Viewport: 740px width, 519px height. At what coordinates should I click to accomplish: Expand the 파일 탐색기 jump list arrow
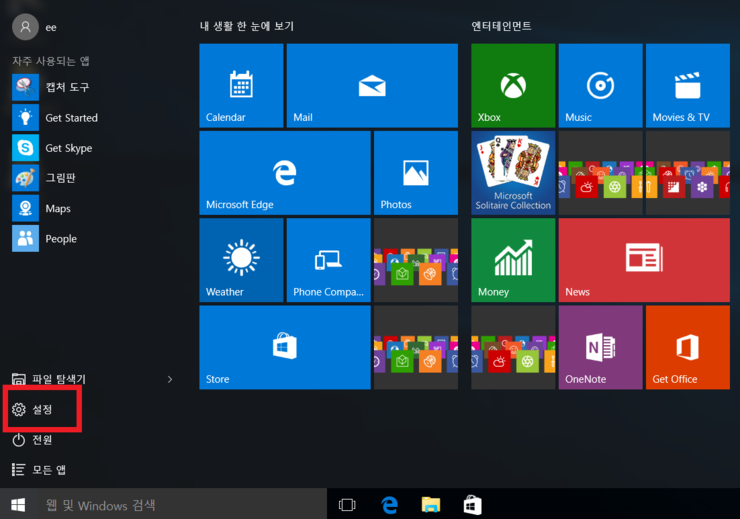pyautogui.click(x=170, y=379)
